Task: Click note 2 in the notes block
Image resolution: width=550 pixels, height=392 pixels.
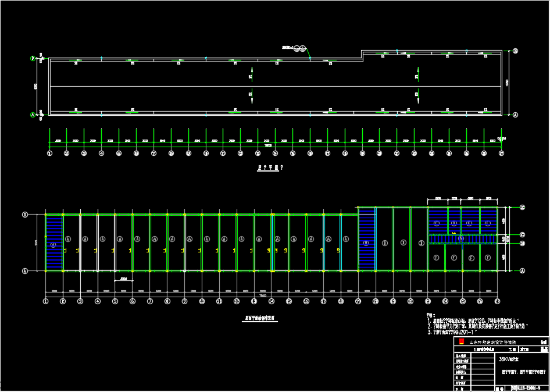Action: point(478,326)
